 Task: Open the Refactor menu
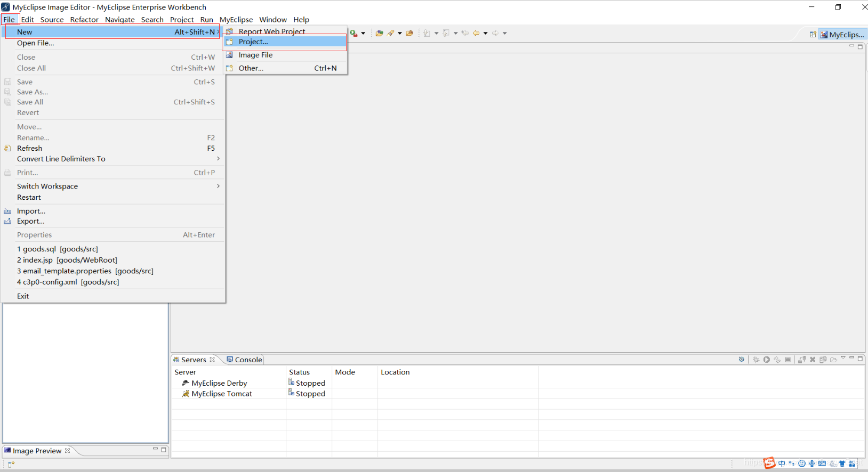click(84, 20)
